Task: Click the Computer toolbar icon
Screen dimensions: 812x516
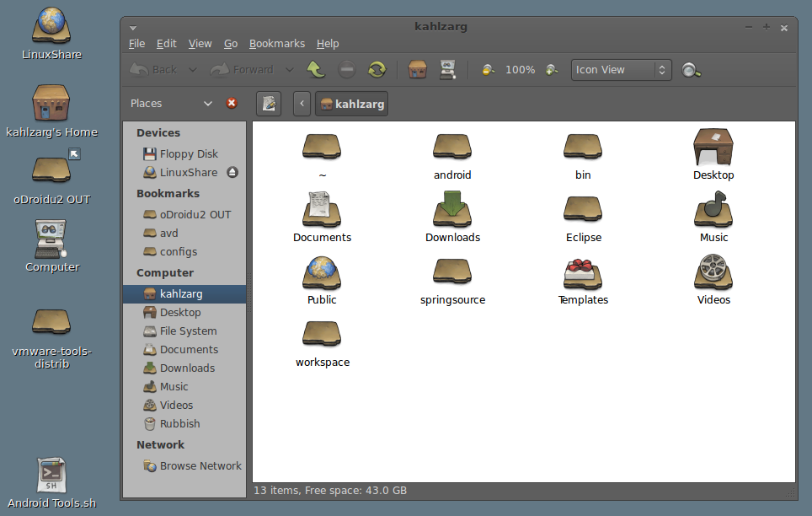Action: click(x=447, y=70)
